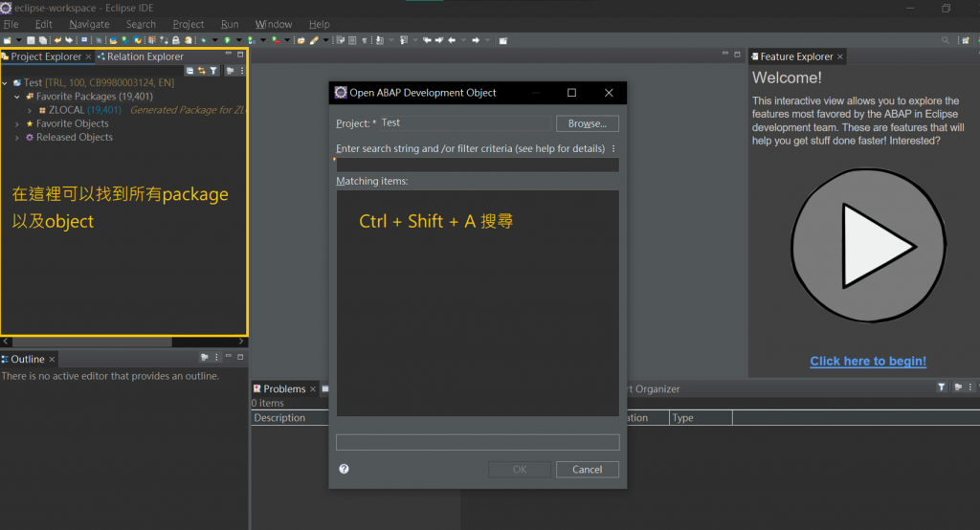The width and height of the screenshot is (980, 530).
Task: Open Project Explorer view menu dots
Action: 242,71
